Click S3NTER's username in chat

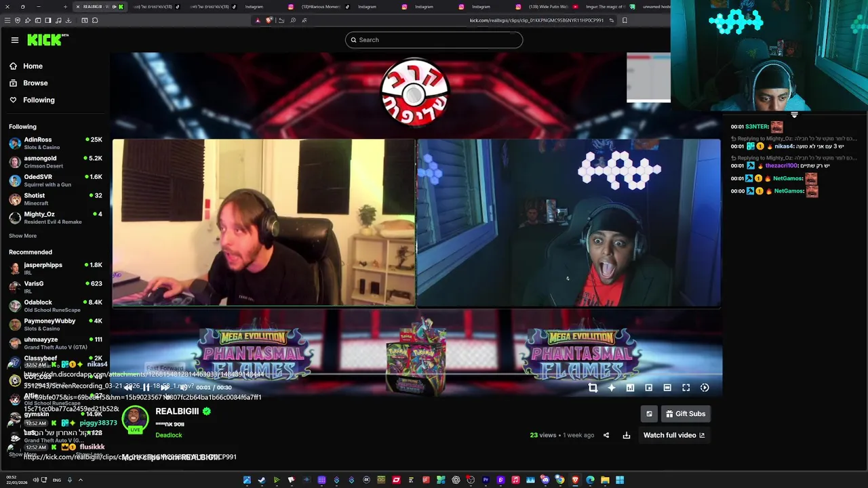coord(757,127)
